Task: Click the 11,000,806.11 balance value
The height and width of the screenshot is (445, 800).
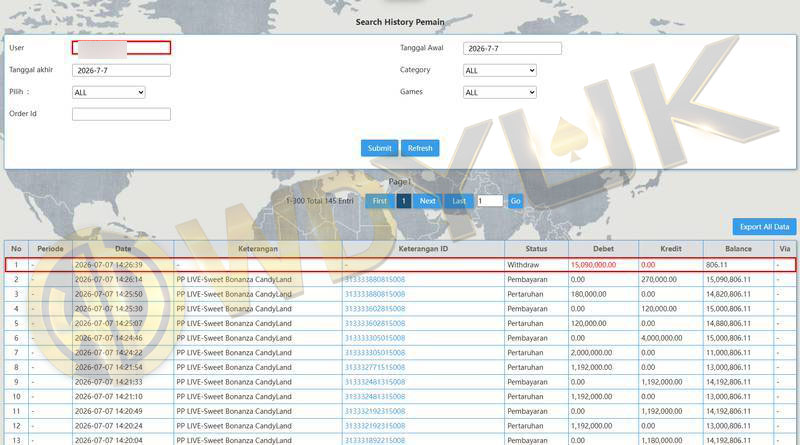Action: [729, 353]
